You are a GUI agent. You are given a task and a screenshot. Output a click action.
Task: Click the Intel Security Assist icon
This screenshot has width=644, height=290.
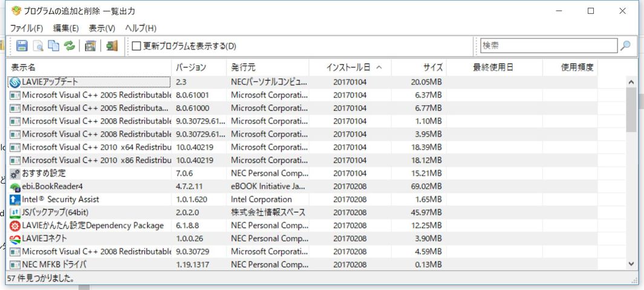pos(15,200)
